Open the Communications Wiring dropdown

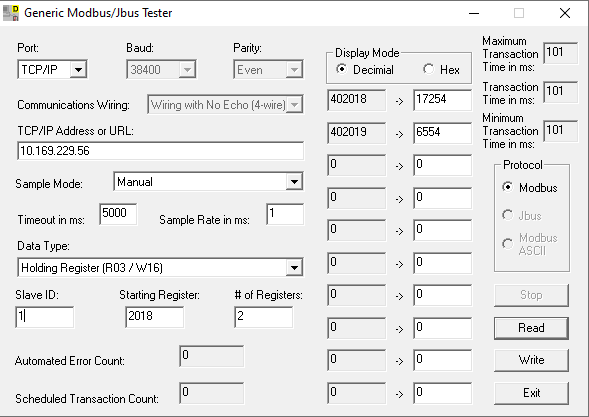tap(225, 104)
